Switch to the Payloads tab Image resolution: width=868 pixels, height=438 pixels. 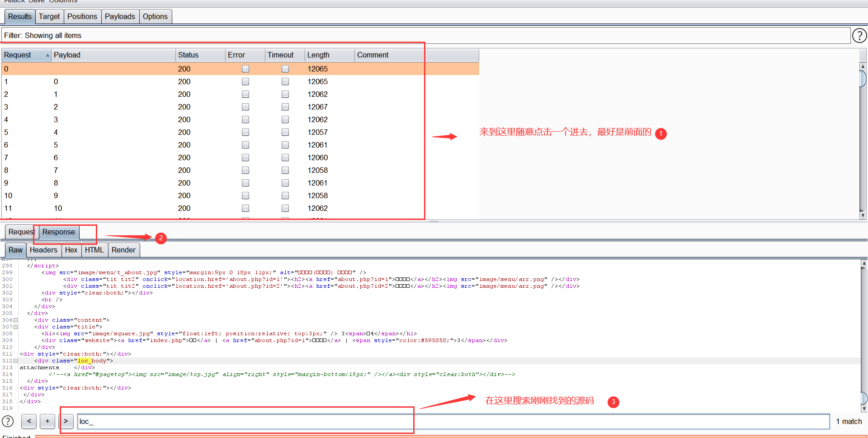coord(120,16)
